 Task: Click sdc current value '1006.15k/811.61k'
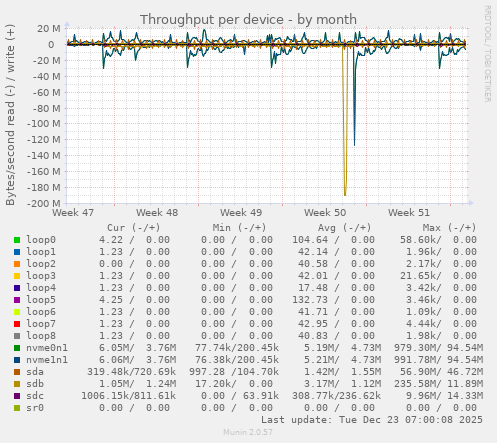click(x=129, y=396)
